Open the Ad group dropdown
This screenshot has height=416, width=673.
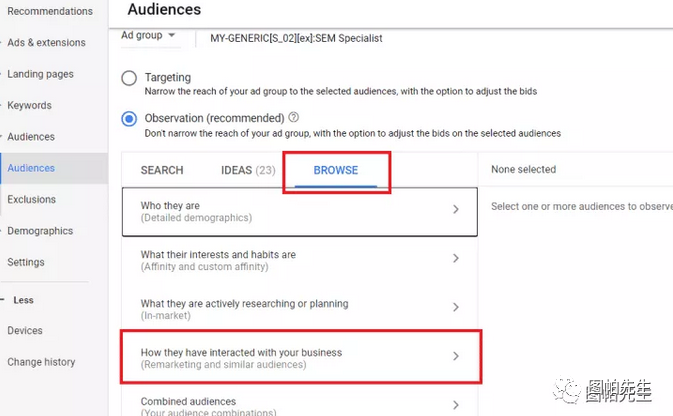click(x=148, y=36)
